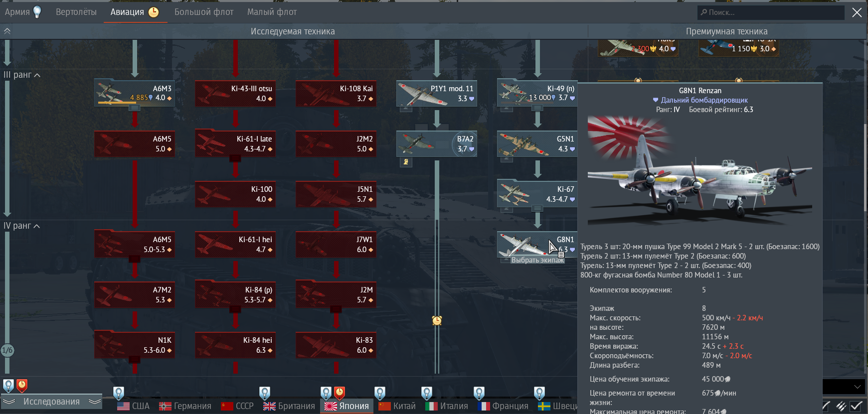
Task: Select the Италия nation tab
Action: coord(447,406)
